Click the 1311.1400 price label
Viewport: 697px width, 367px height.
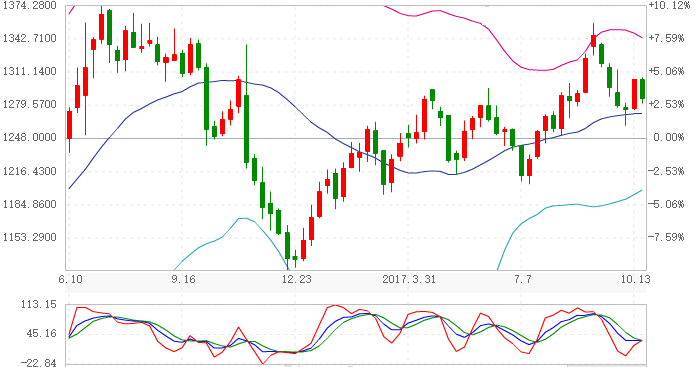pos(29,71)
